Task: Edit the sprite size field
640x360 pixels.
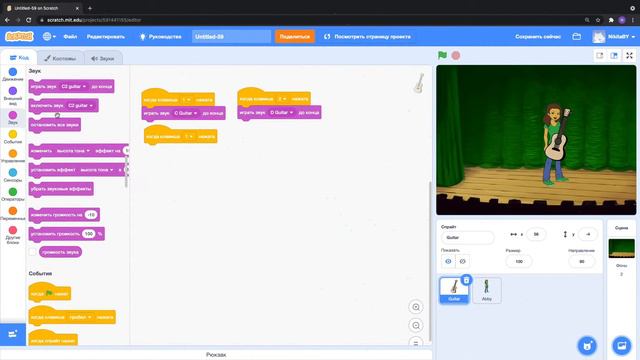Action: 519,261
